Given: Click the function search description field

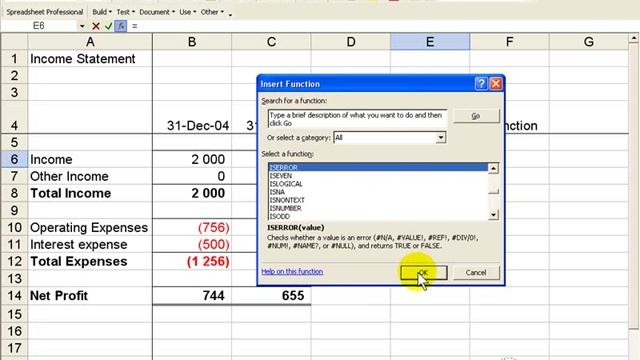Looking at the screenshot, I should pos(358,119).
